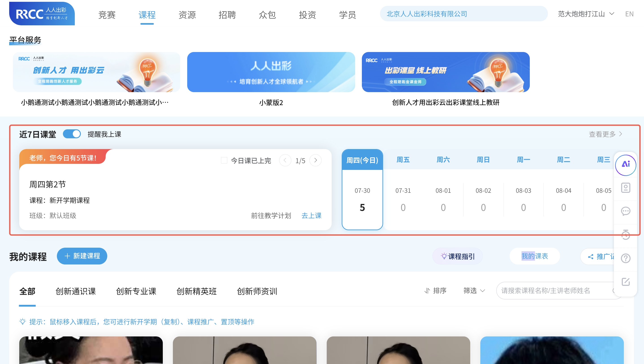Open the first course thumbnail card

[x=91, y=350]
